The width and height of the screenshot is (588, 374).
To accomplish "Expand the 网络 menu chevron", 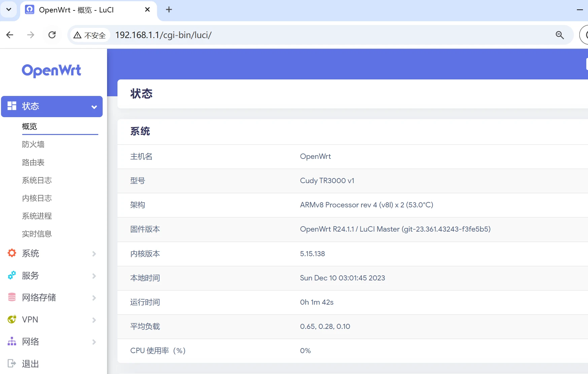I will [x=94, y=342].
